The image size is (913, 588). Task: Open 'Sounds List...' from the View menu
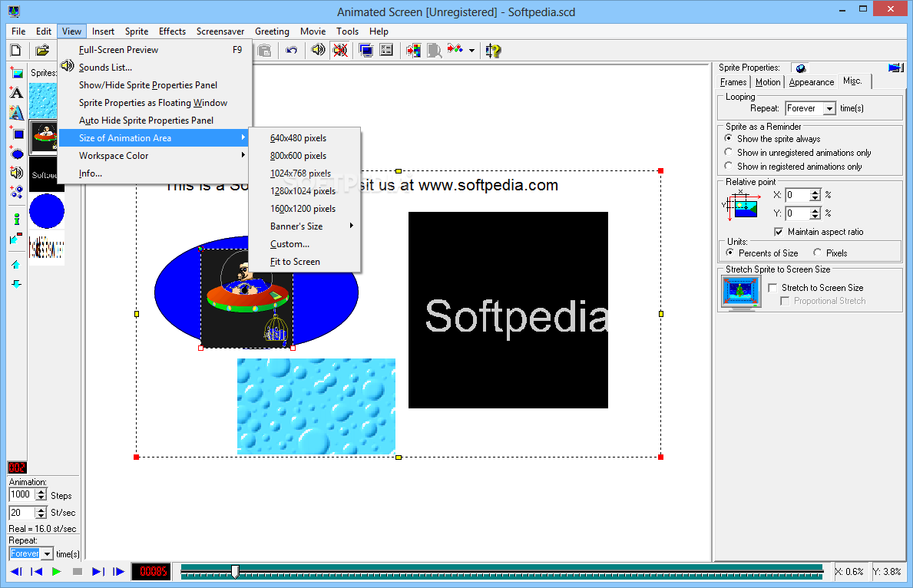point(154,68)
